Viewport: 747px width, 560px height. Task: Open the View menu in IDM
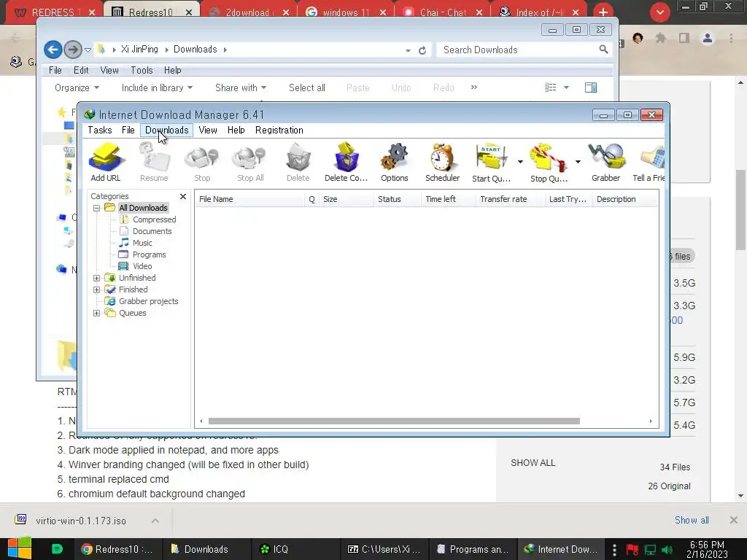click(x=208, y=130)
